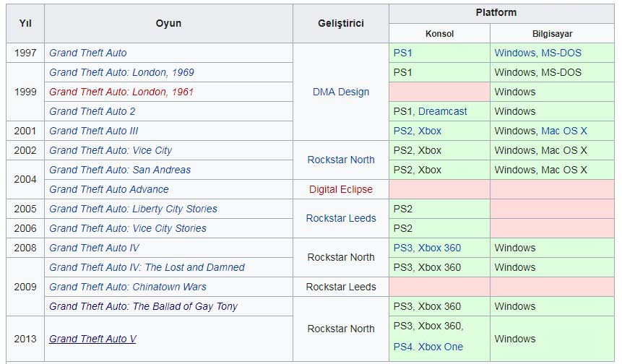622x364 pixels.
Task: Open the Grand Theft Auto: Vice City link
Action: tap(111, 150)
